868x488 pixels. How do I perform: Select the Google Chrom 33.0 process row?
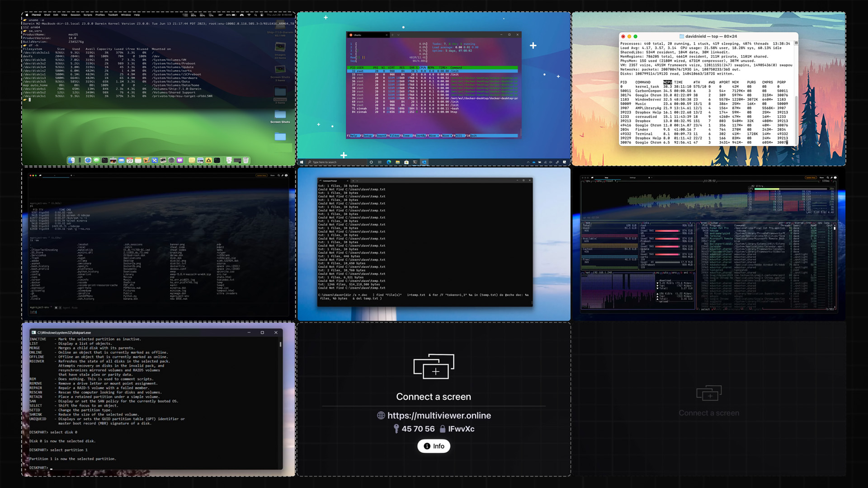(704, 95)
